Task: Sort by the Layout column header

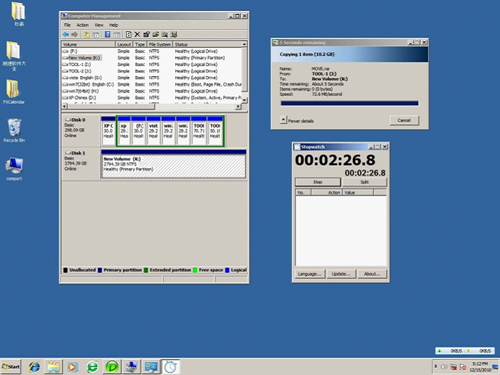Action: pos(124,44)
